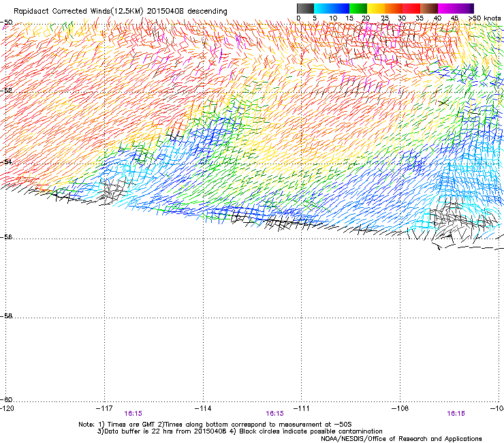The image size is (504, 443).
Task: Click the -108 longitude axis label
Action: coord(400,408)
